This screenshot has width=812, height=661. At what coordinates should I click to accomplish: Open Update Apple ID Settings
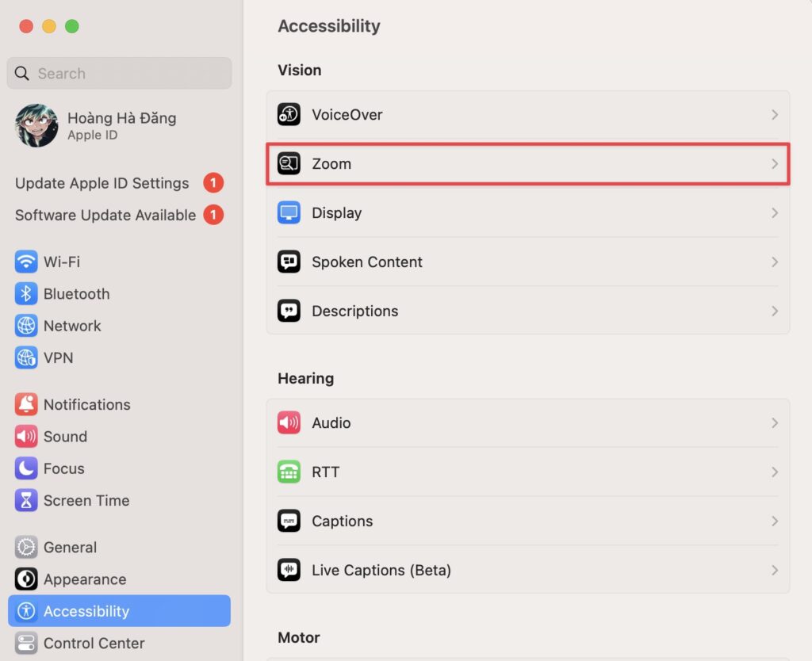pos(119,183)
